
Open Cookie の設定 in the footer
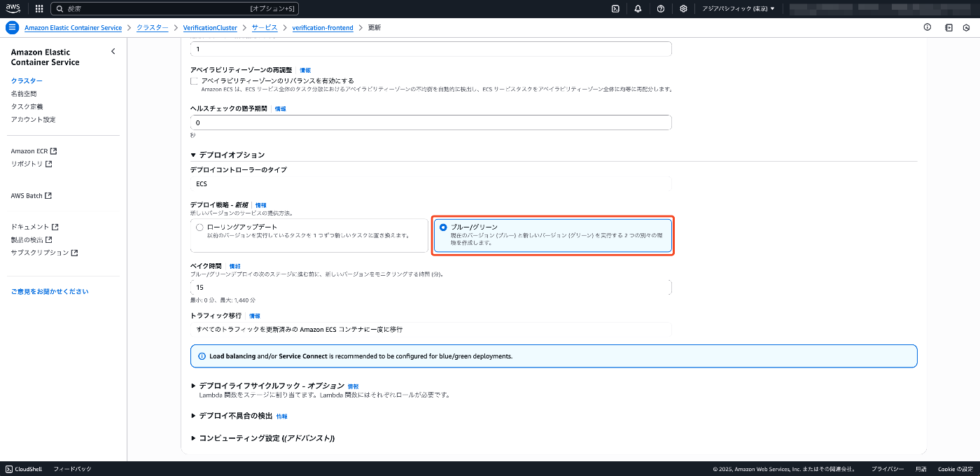tap(955, 469)
